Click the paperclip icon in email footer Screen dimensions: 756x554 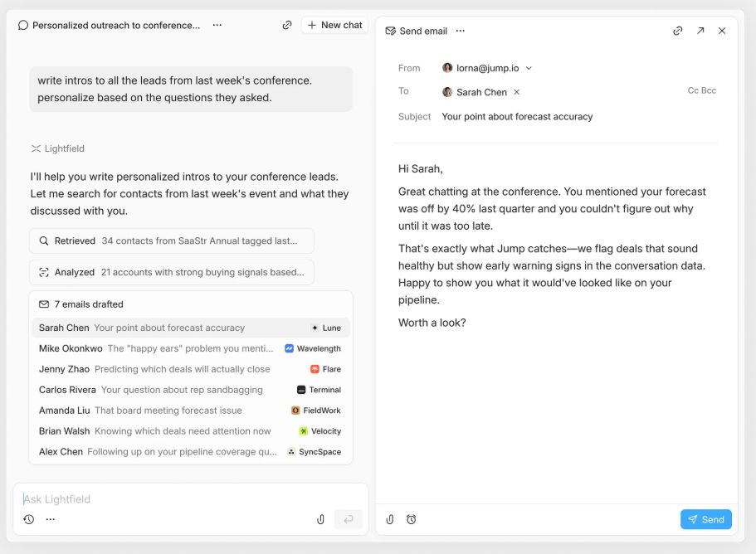coord(390,519)
